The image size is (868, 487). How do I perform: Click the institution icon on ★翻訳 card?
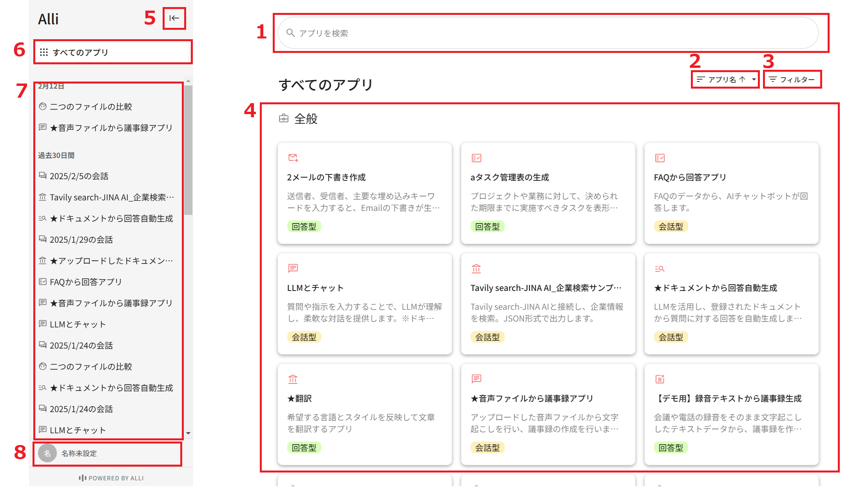(293, 379)
